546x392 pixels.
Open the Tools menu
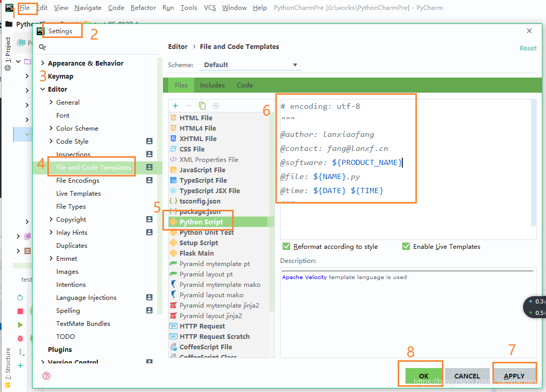point(189,8)
